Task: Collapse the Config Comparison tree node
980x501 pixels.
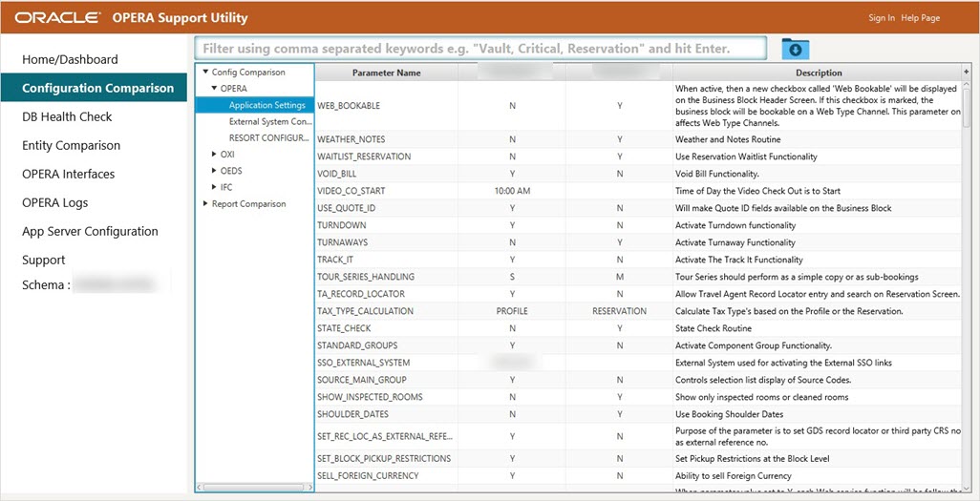Action: click(205, 72)
